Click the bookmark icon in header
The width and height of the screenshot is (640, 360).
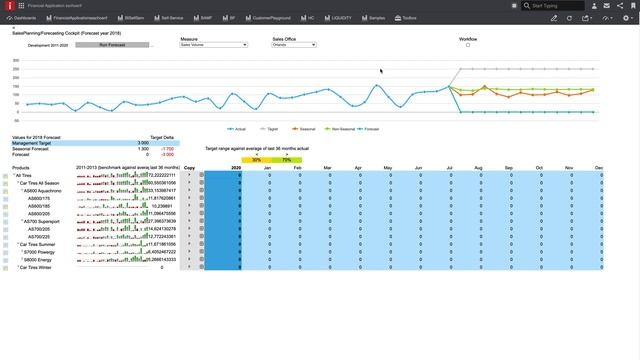(x=633, y=6)
